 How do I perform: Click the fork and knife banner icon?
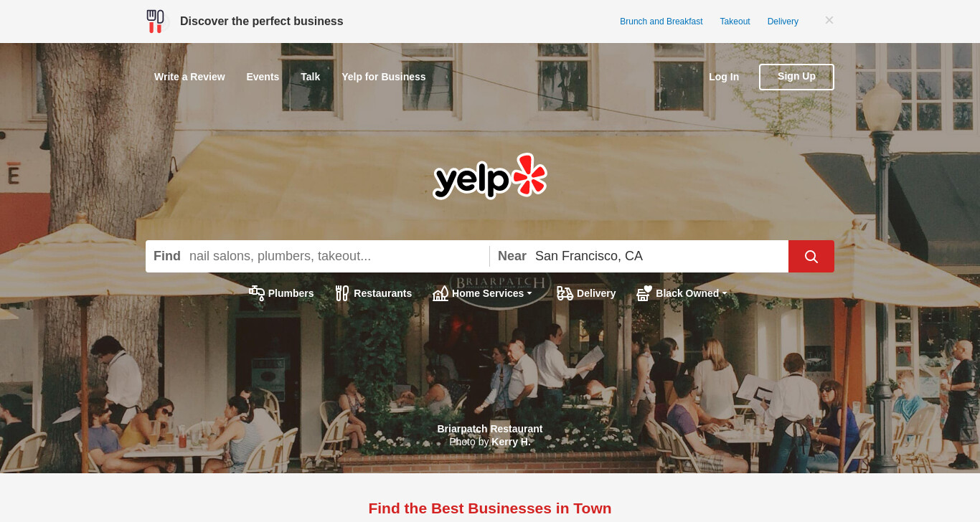(x=155, y=22)
